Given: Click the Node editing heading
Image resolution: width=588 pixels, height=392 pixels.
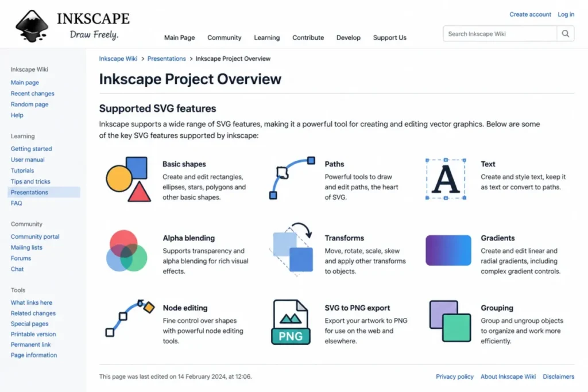Looking at the screenshot, I should coord(185,308).
